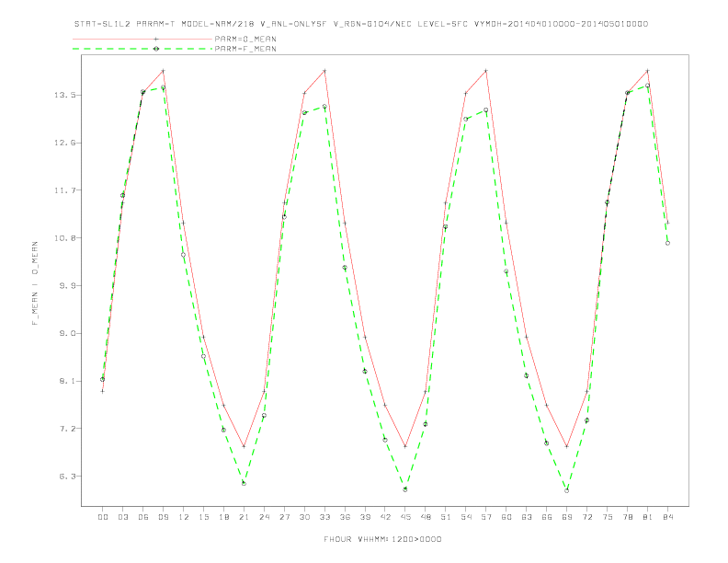Click the 84 forecast hour tick label
The image size is (728, 563).
(668, 517)
